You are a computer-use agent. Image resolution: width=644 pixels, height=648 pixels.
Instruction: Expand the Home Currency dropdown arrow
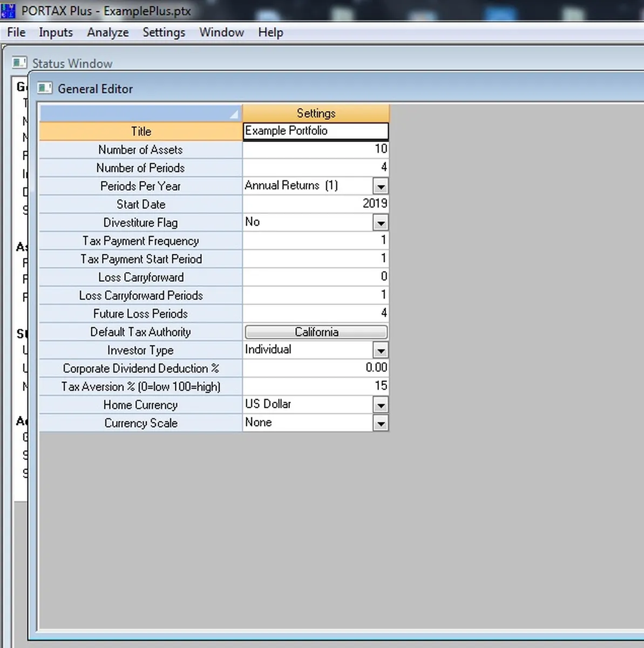coord(381,405)
